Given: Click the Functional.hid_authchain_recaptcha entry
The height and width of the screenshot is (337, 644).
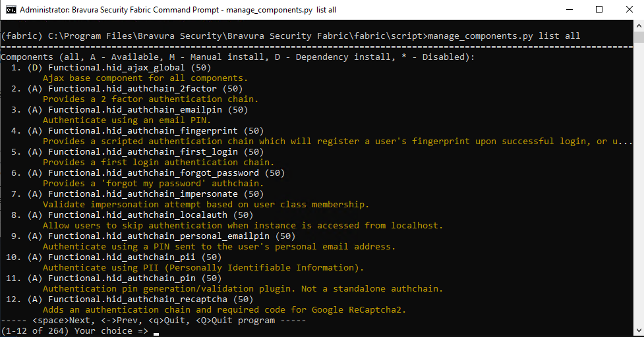Looking at the screenshot, I should coord(140,299).
